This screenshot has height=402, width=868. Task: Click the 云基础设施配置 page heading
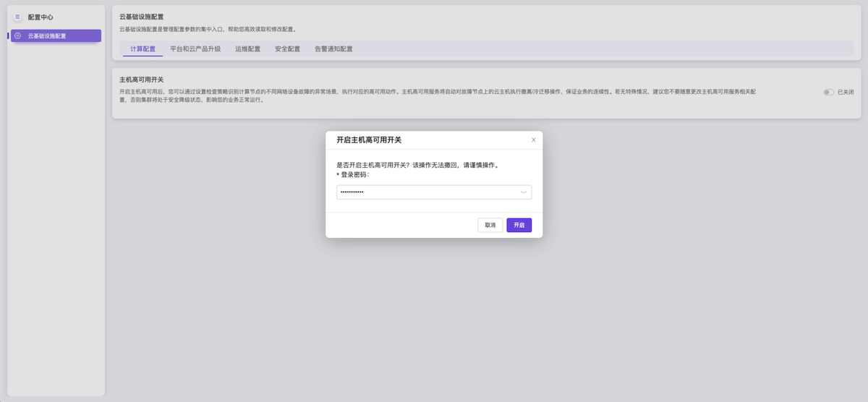pos(141,17)
